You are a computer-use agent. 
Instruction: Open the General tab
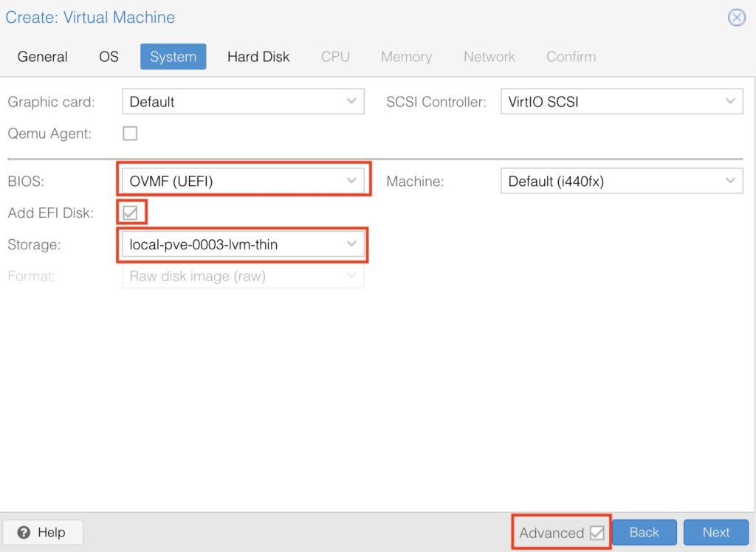(x=42, y=57)
